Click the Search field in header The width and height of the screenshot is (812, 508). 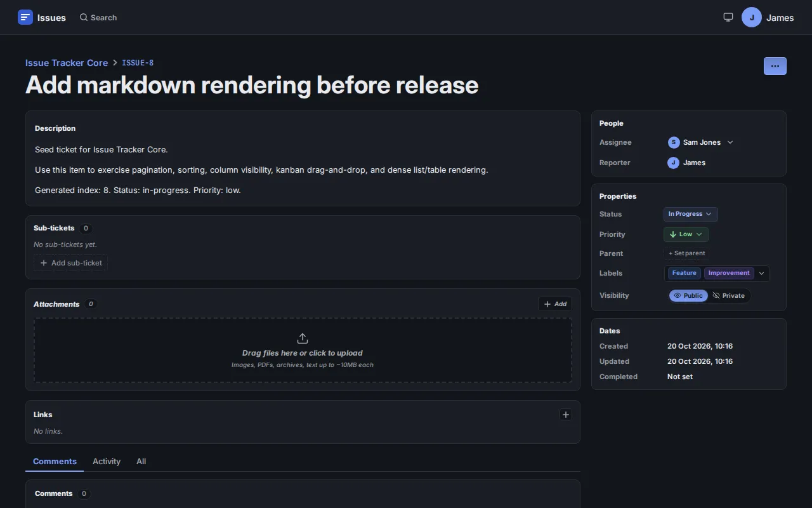(x=98, y=18)
